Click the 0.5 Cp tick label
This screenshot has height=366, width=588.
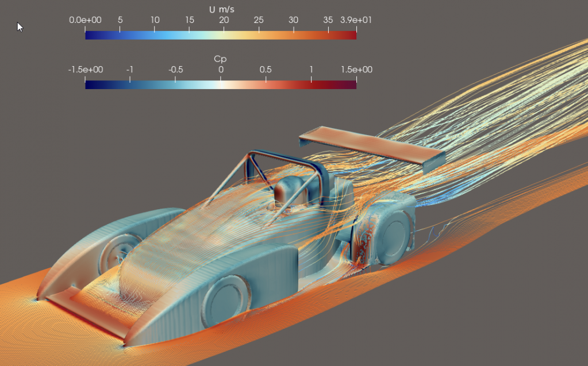[266, 70]
